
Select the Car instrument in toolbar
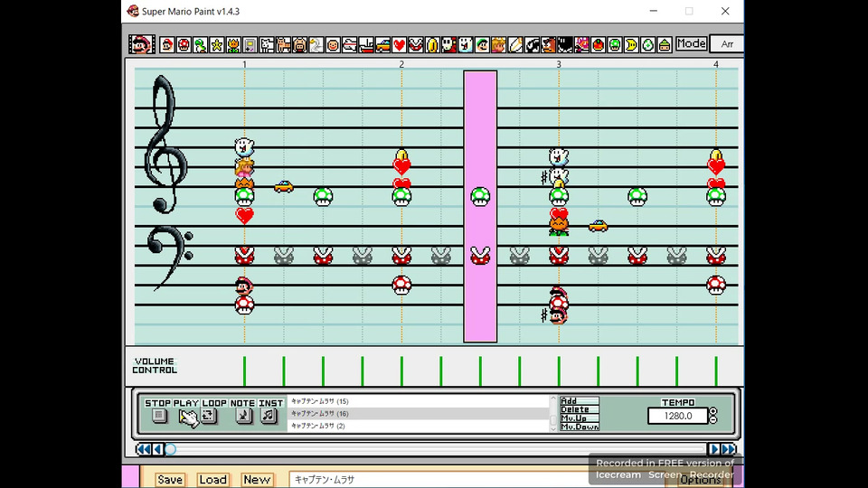[382, 45]
